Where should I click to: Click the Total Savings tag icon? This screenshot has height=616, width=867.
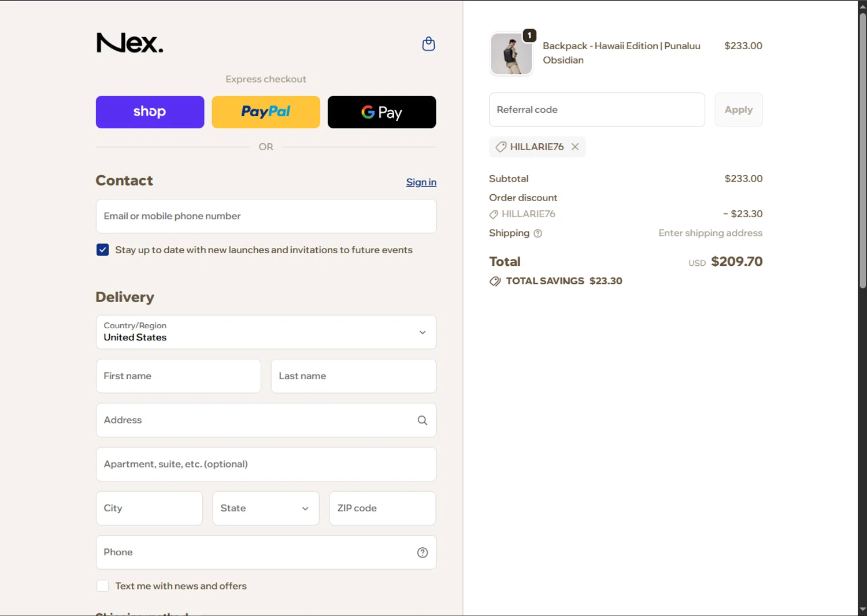pos(495,281)
